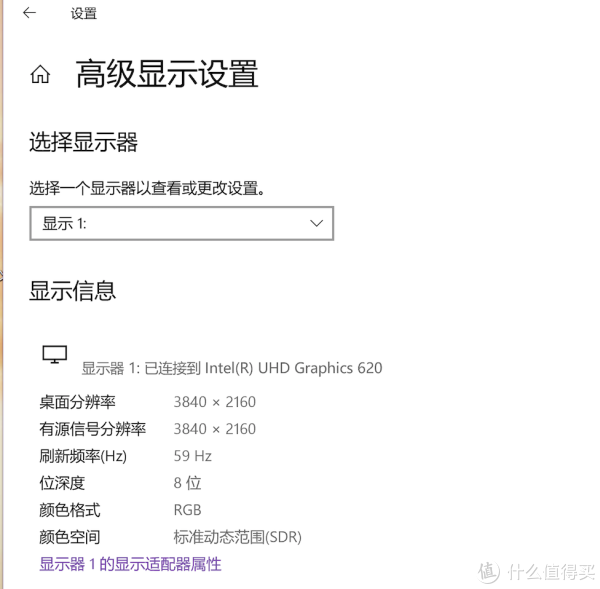
Task: Click the 高级显示设置 page heading
Action: (167, 74)
